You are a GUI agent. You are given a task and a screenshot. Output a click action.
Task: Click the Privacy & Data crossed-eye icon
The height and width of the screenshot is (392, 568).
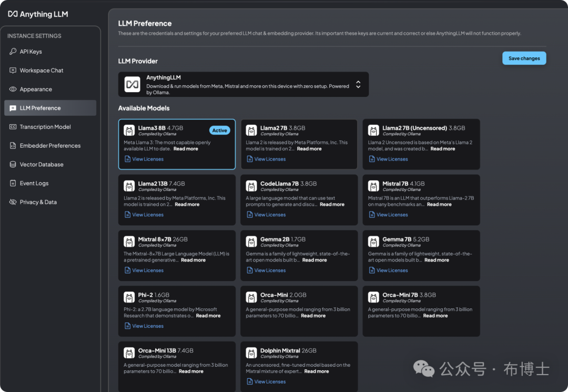pyautogui.click(x=13, y=202)
